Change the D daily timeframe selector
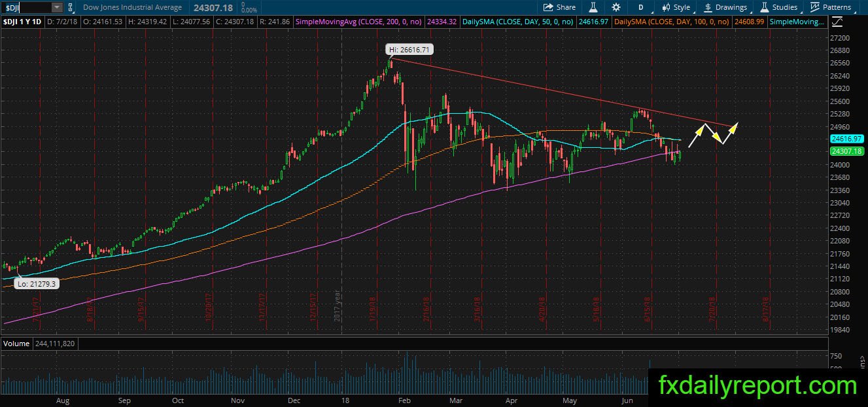Viewport: 868px width, 407px height. tap(641, 7)
